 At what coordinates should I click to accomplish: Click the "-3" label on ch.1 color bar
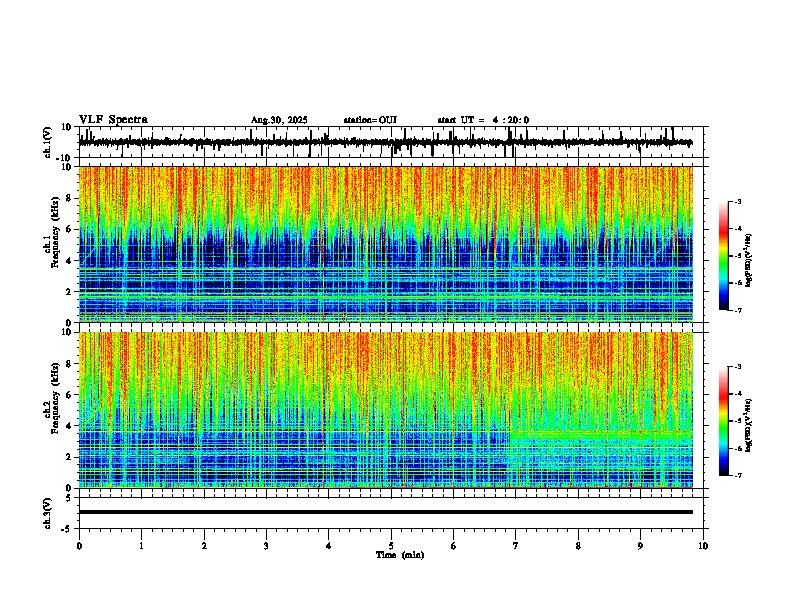point(737,202)
